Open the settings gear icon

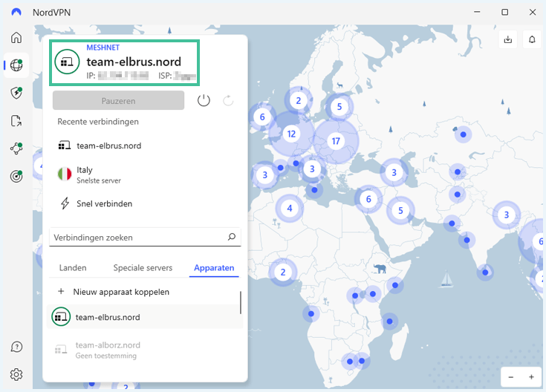(16, 375)
